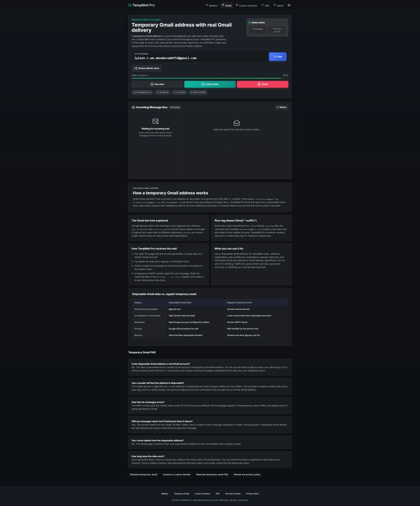Click 'The Gmail dot trick explained' heading

(x=150, y=221)
